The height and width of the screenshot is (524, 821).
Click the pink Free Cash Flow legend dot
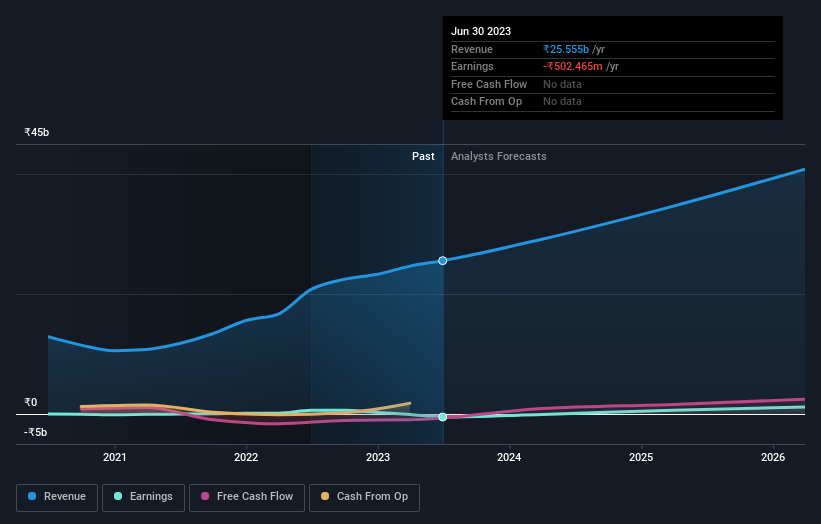pyautogui.click(x=205, y=496)
